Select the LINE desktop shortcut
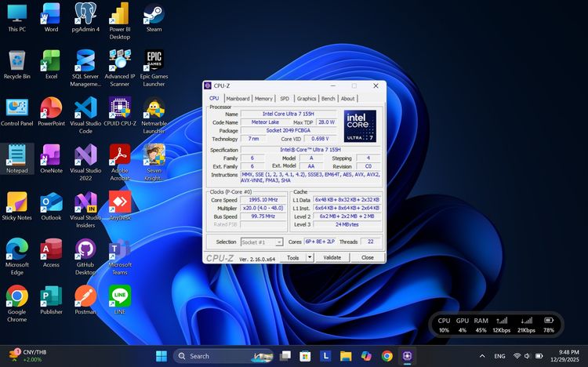This screenshot has width=588, height=367. point(120,300)
